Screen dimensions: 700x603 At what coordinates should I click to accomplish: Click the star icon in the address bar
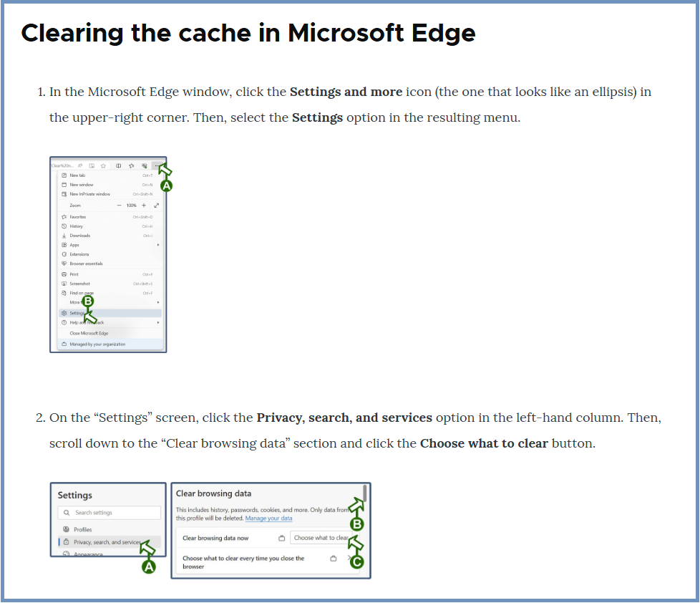(x=103, y=165)
